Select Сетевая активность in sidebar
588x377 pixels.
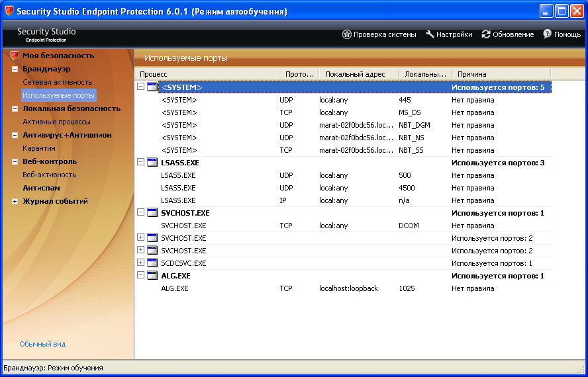click(58, 82)
